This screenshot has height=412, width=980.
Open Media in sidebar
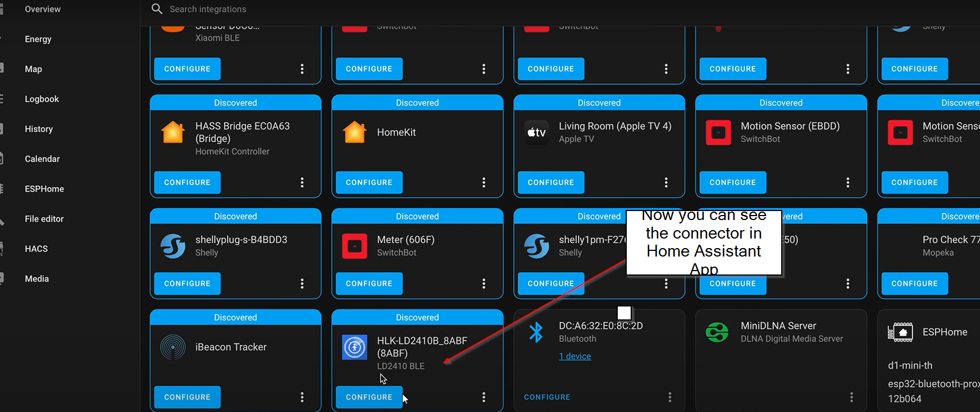point(37,278)
